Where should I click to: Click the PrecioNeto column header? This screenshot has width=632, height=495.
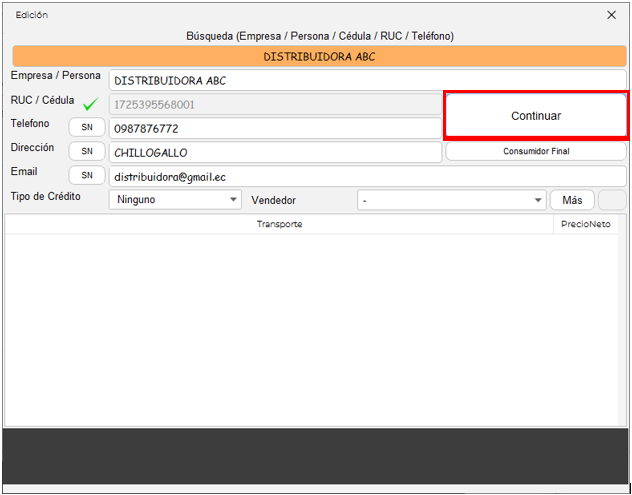(585, 224)
